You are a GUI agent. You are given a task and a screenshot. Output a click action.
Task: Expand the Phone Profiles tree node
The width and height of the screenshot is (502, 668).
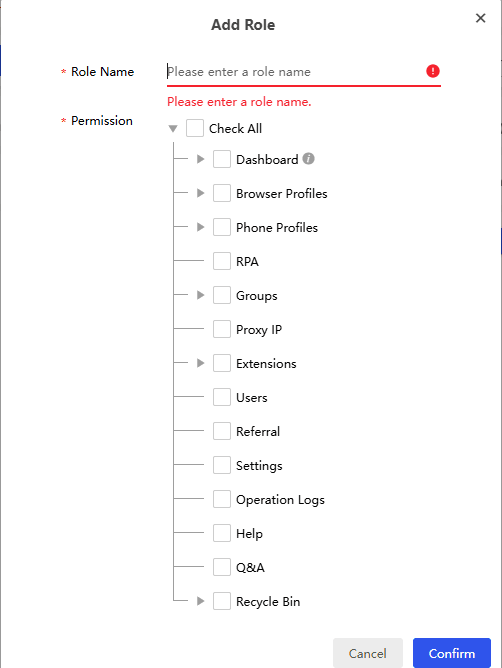[x=200, y=227]
